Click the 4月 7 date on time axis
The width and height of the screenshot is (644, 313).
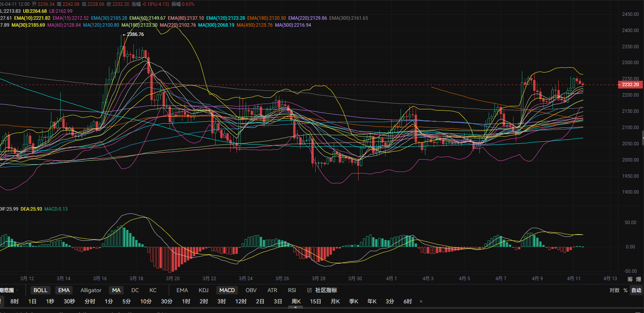(501, 279)
